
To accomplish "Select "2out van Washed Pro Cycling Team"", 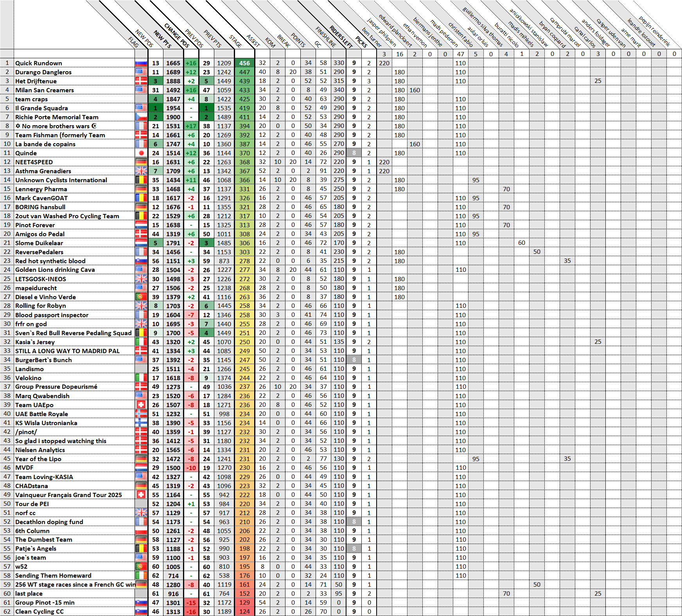I will coord(67,216).
